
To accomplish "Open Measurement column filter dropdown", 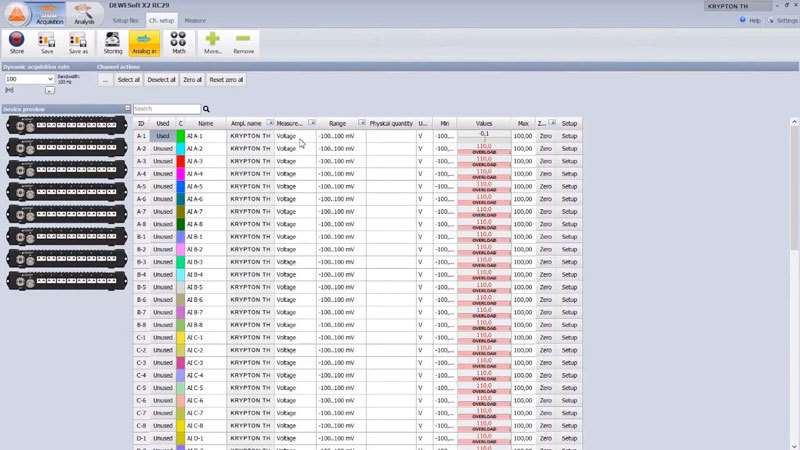I will point(311,123).
